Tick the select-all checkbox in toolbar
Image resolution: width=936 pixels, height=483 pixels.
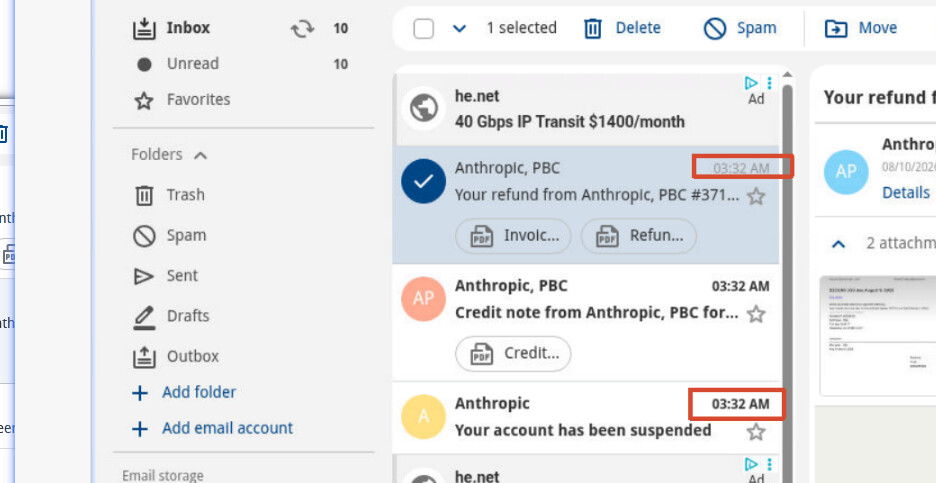pos(423,28)
